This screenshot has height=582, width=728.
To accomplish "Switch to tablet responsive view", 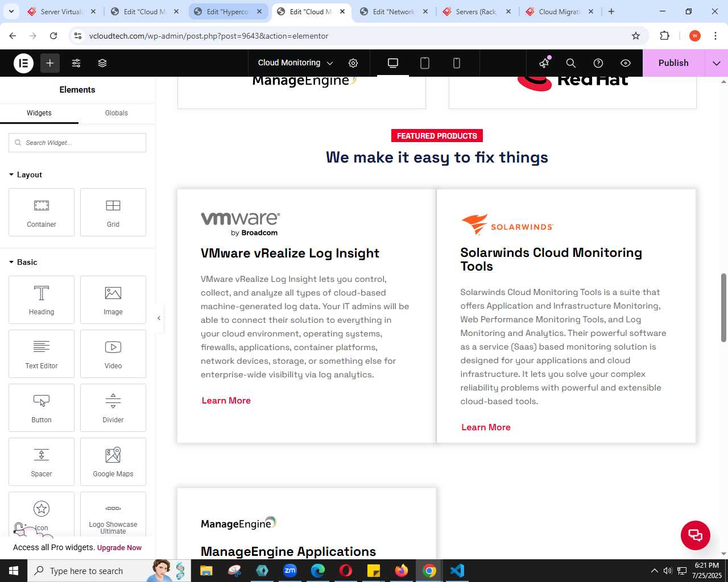I will [425, 63].
